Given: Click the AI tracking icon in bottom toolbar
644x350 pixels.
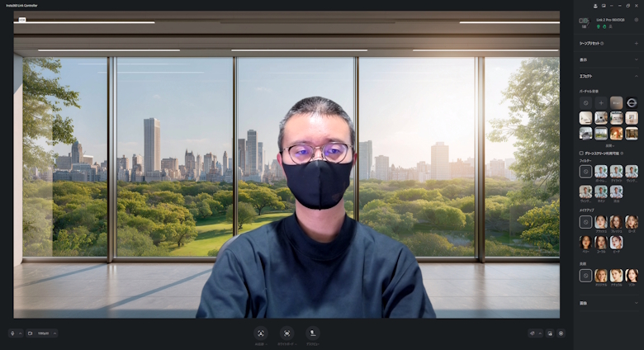Looking at the screenshot, I should (261, 333).
